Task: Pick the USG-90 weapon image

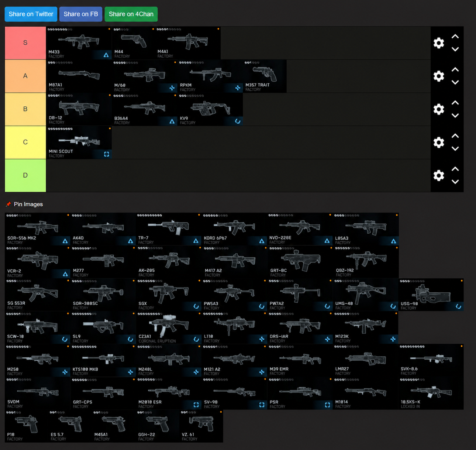Action: coord(431,295)
